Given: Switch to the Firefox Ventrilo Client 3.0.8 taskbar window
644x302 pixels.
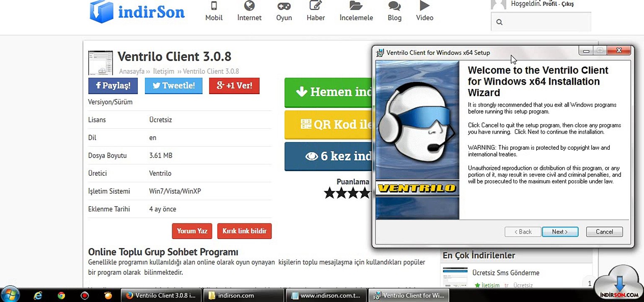Looking at the screenshot, I should [162, 295].
